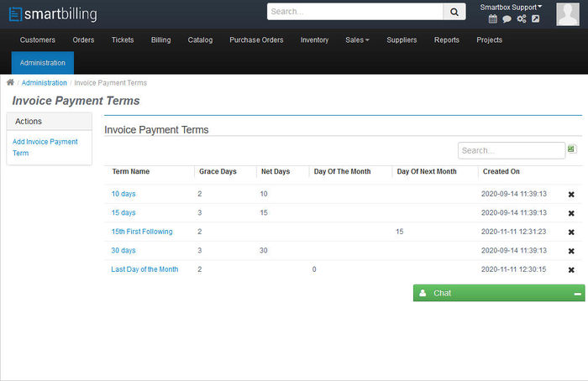This screenshot has width=588, height=381.
Task: Minimize the Chat bar using dash icon
Action: coord(578,294)
